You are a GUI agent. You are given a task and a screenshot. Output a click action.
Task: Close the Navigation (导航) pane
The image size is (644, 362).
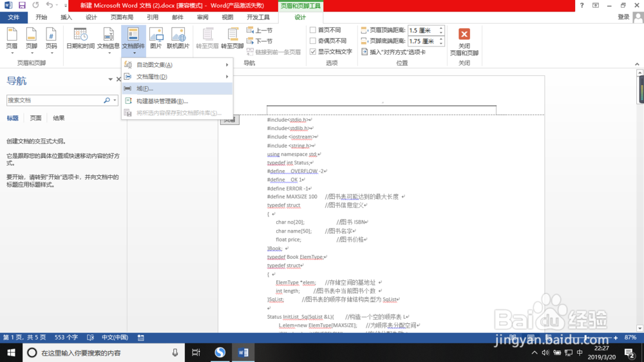coord(118,79)
